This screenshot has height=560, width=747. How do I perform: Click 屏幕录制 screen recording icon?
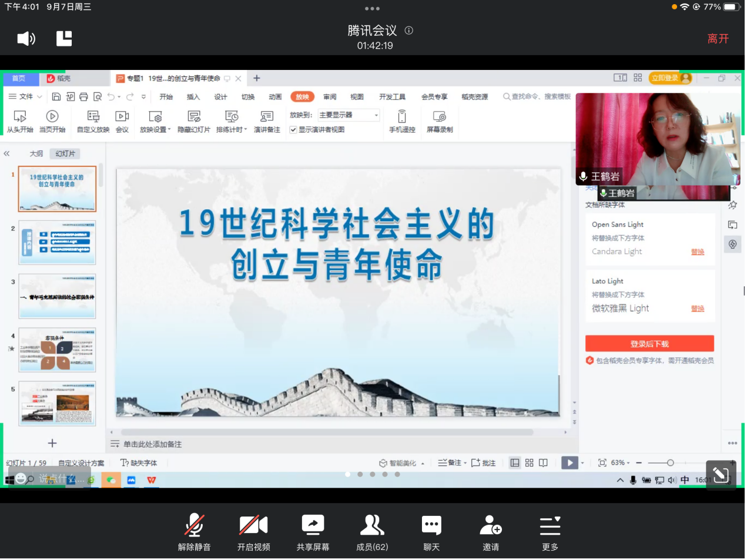pos(440,121)
